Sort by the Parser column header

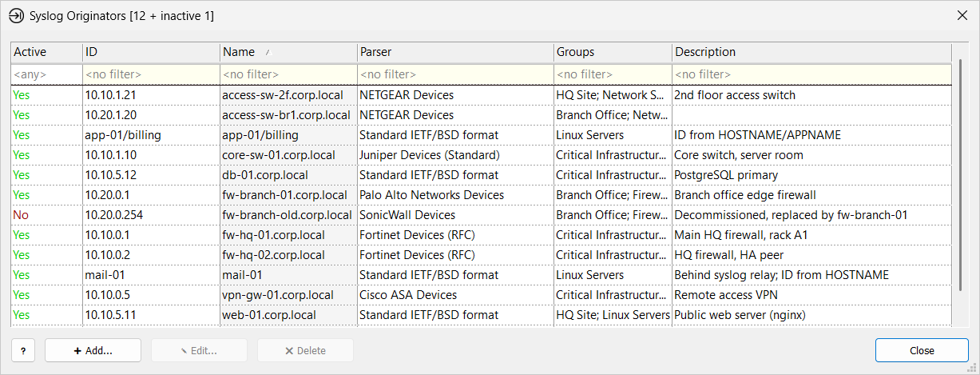(455, 52)
